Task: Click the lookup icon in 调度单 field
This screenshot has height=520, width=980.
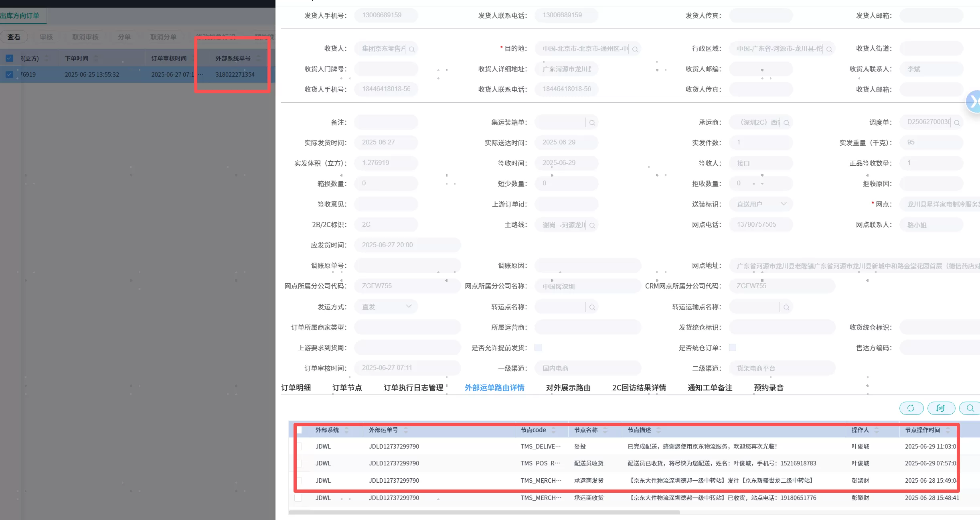Action: tap(957, 123)
